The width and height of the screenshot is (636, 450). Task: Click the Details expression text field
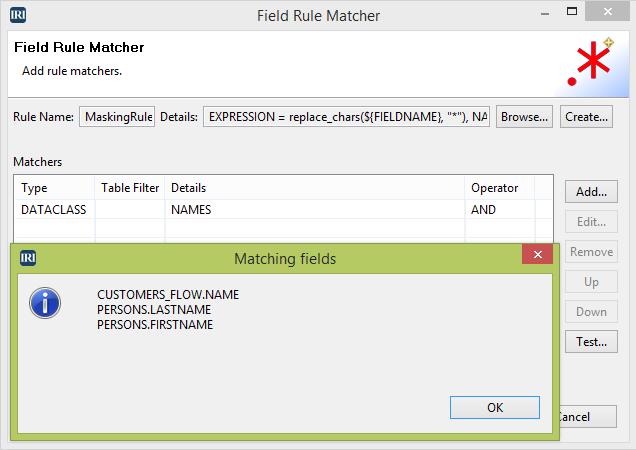[346, 117]
